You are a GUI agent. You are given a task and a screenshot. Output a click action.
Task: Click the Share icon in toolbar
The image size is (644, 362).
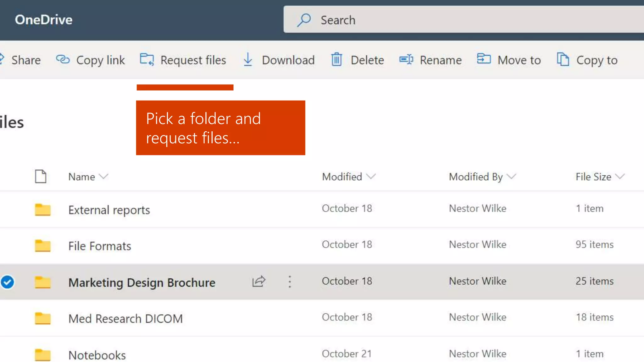pos(2,59)
